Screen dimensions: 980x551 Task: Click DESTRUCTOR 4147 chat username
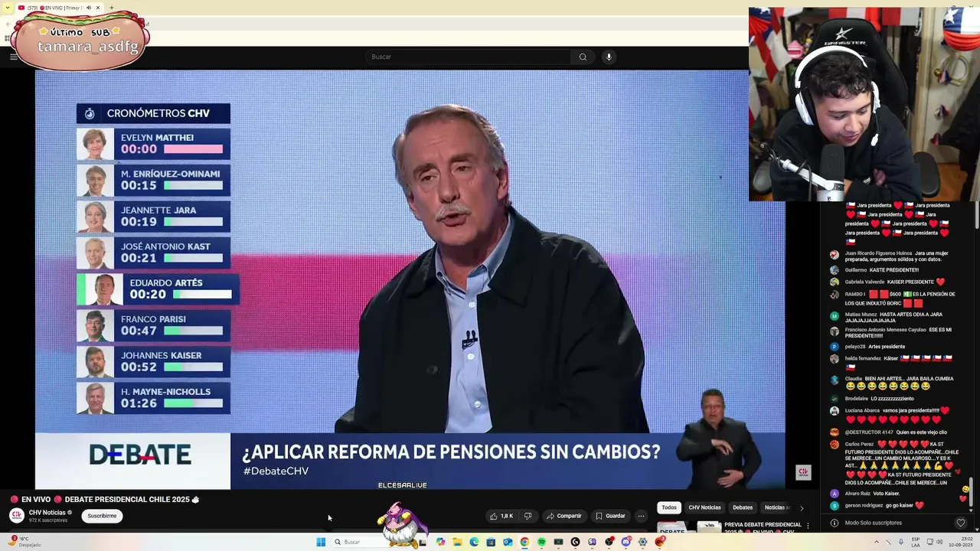point(869,432)
